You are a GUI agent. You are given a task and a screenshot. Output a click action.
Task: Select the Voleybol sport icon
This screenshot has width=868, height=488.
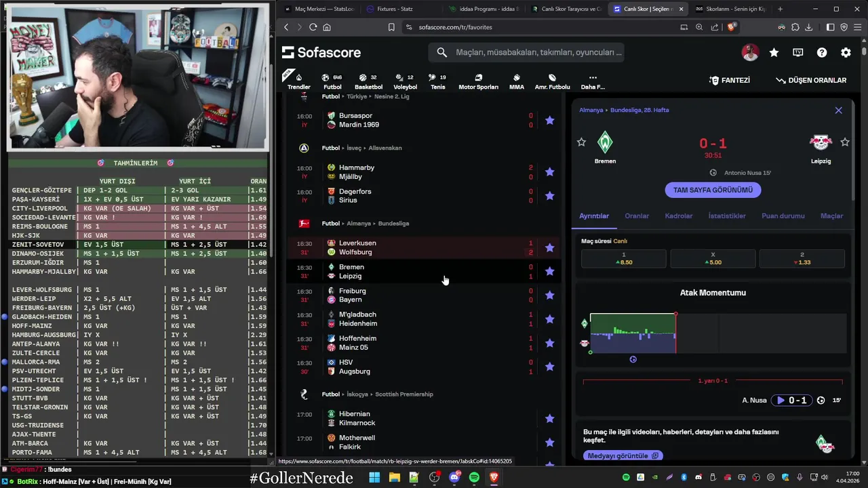406,81
